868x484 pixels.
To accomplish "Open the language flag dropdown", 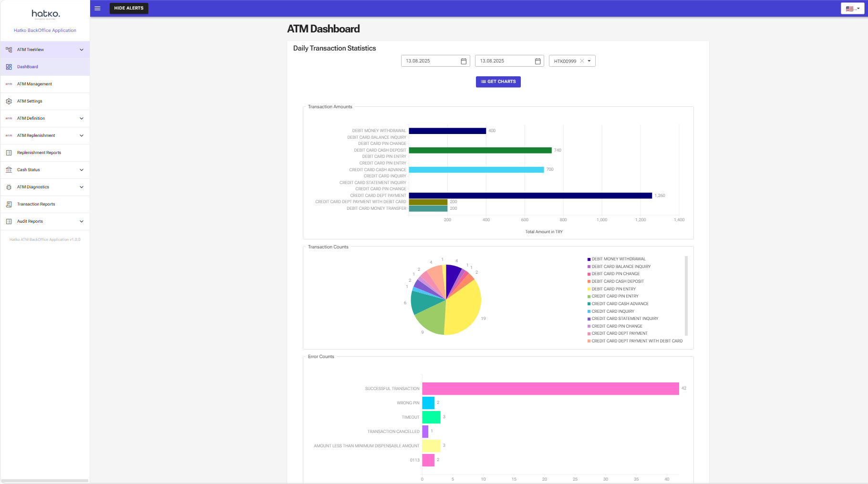I will tap(852, 9).
